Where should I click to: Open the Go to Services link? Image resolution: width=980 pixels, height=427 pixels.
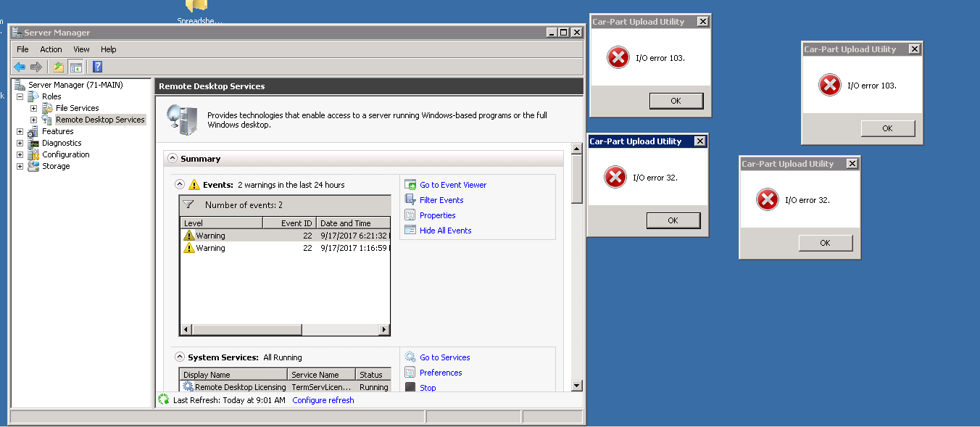(445, 357)
